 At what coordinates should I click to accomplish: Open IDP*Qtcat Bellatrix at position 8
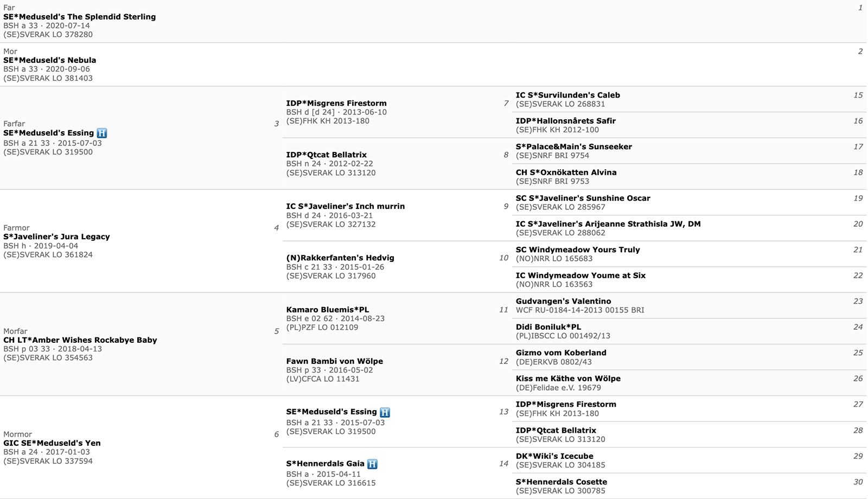pos(327,155)
